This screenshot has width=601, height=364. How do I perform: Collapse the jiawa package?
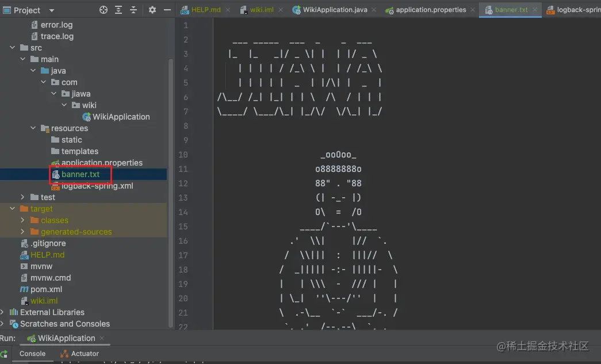point(53,94)
